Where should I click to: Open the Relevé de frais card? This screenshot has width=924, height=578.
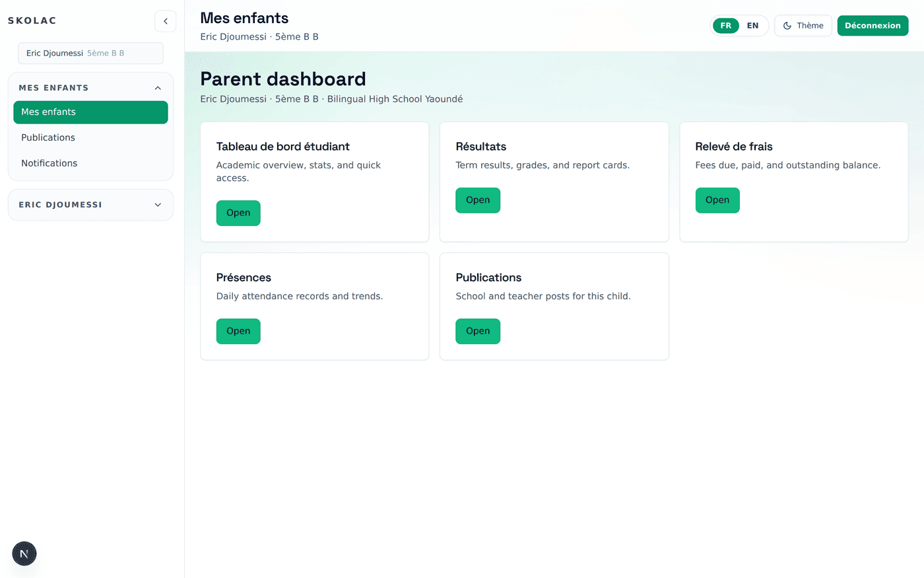(717, 200)
